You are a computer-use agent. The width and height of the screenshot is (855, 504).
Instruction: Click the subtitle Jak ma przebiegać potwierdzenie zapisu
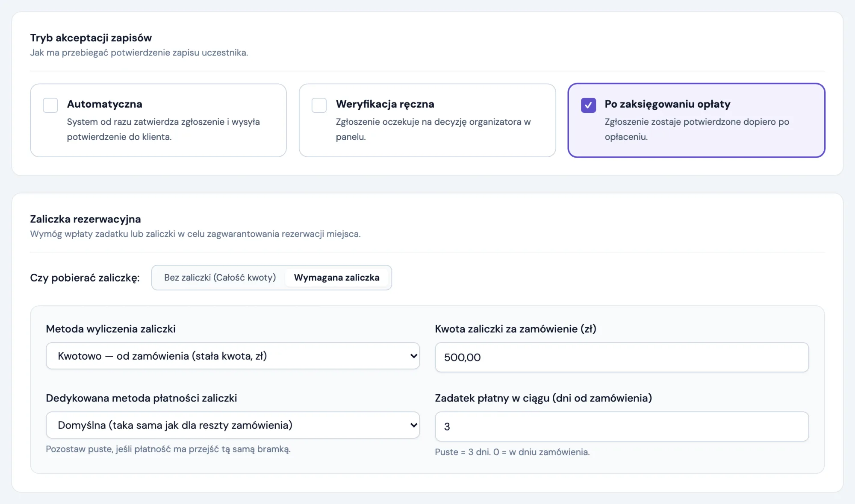pos(139,53)
